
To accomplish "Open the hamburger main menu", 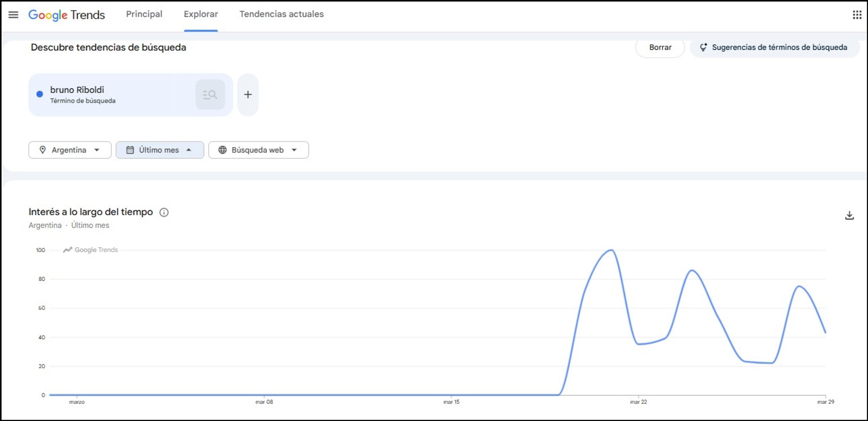I will [x=13, y=15].
